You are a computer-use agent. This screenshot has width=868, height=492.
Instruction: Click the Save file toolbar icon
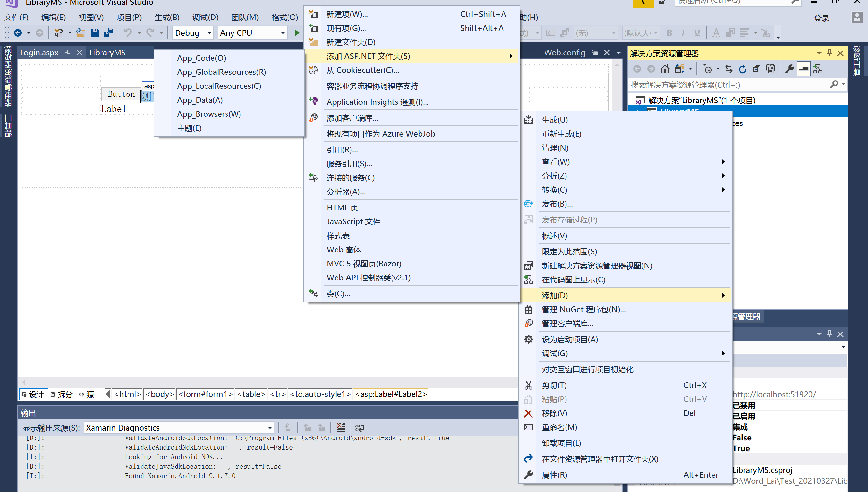[x=94, y=33]
